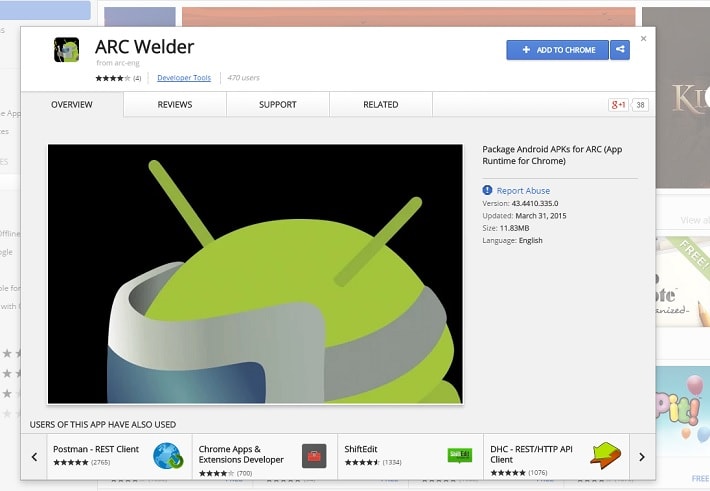The image size is (710, 491).
Task: Click the ARC Welder star rating
Action: (x=113, y=78)
